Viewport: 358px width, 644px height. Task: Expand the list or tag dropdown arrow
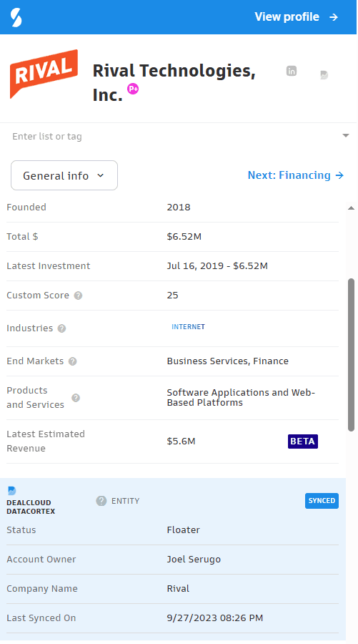point(346,135)
